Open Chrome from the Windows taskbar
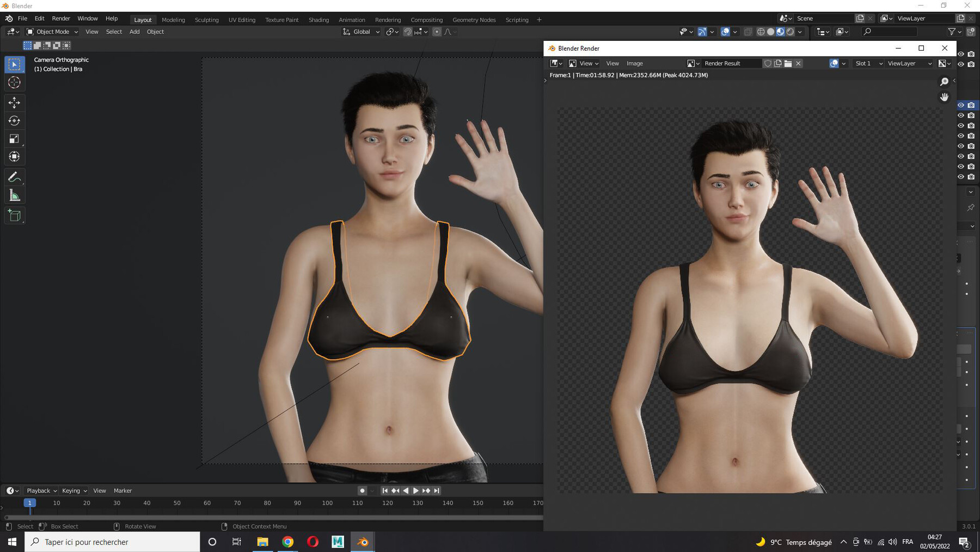980x552 pixels. tap(287, 542)
